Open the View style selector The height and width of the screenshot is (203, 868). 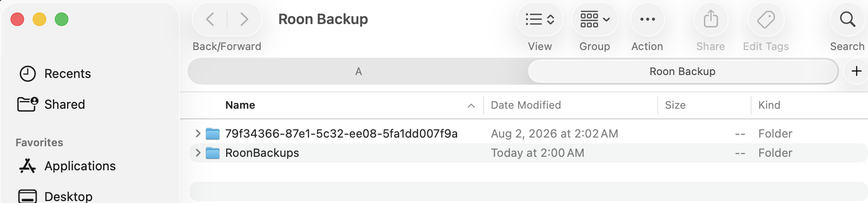(x=540, y=19)
